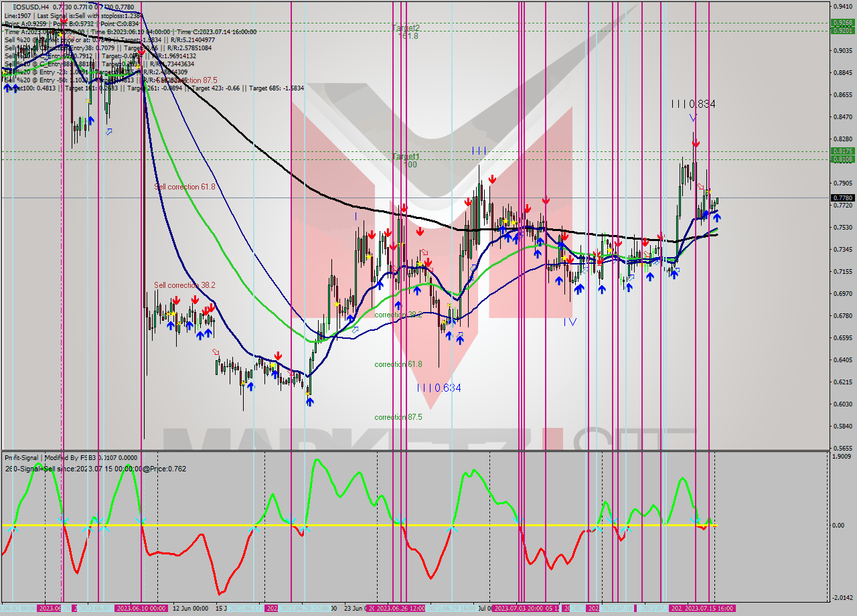The image size is (857, 616).
Task: Click 0.8845 on the price scale
Action: pos(842,72)
